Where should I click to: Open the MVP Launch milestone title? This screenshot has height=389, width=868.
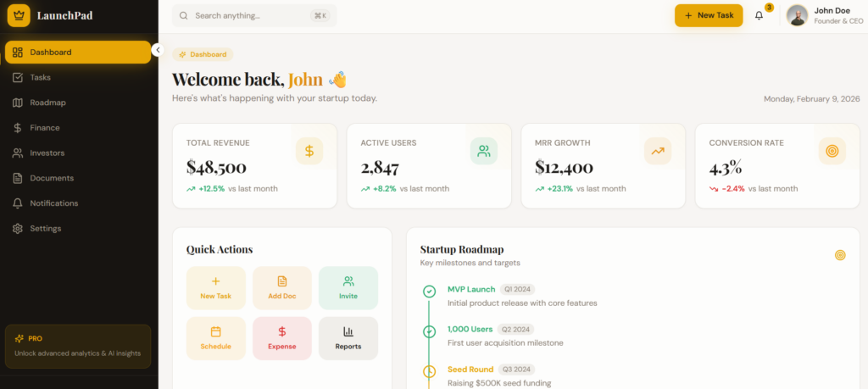pos(471,289)
